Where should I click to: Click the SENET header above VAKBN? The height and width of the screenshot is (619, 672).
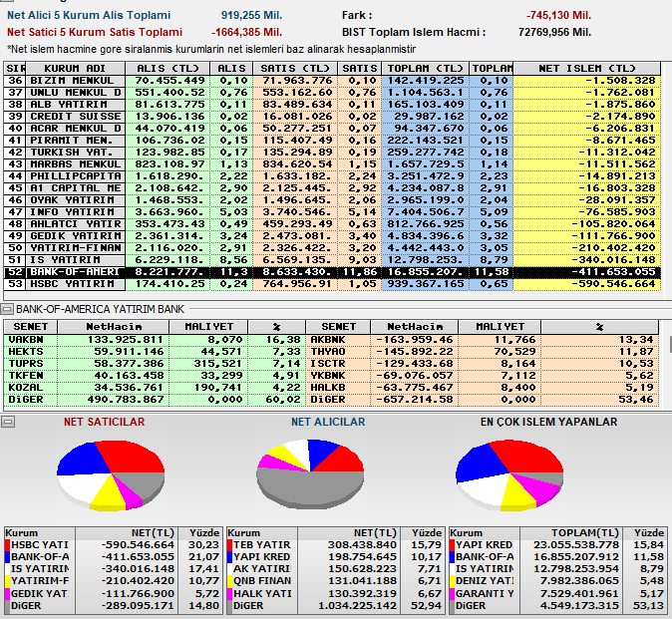[31, 327]
